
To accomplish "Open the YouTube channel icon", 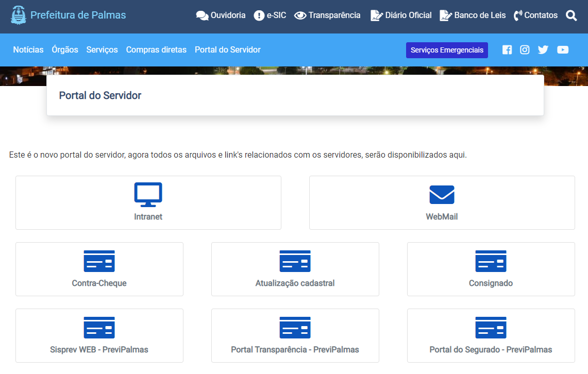I will (x=563, y=50).
